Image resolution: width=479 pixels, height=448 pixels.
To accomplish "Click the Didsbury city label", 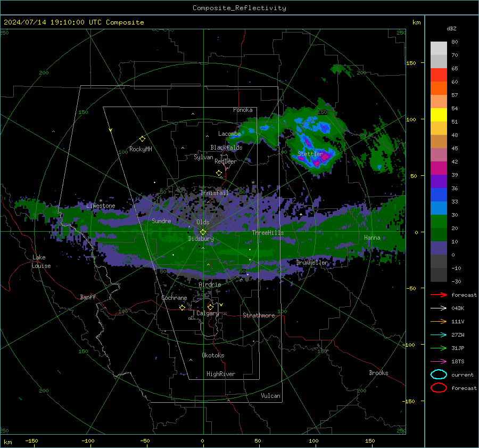I will click(x=201, y=239).
